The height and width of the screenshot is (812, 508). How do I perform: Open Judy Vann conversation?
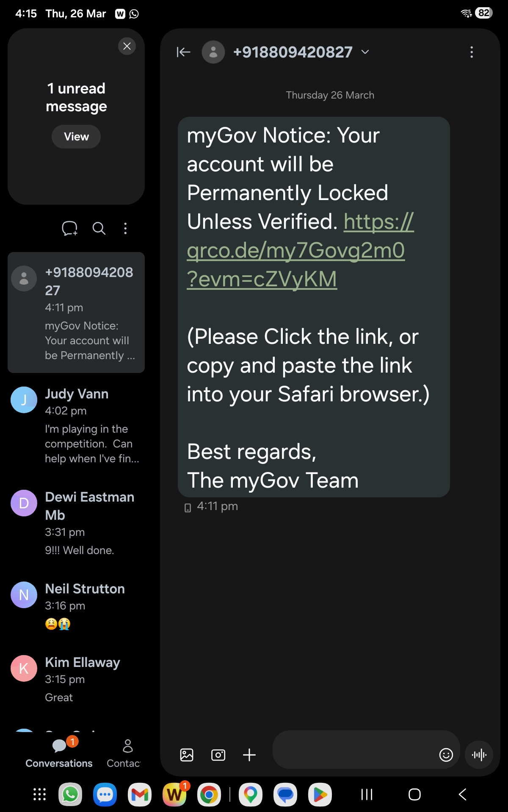pos(76,425)
